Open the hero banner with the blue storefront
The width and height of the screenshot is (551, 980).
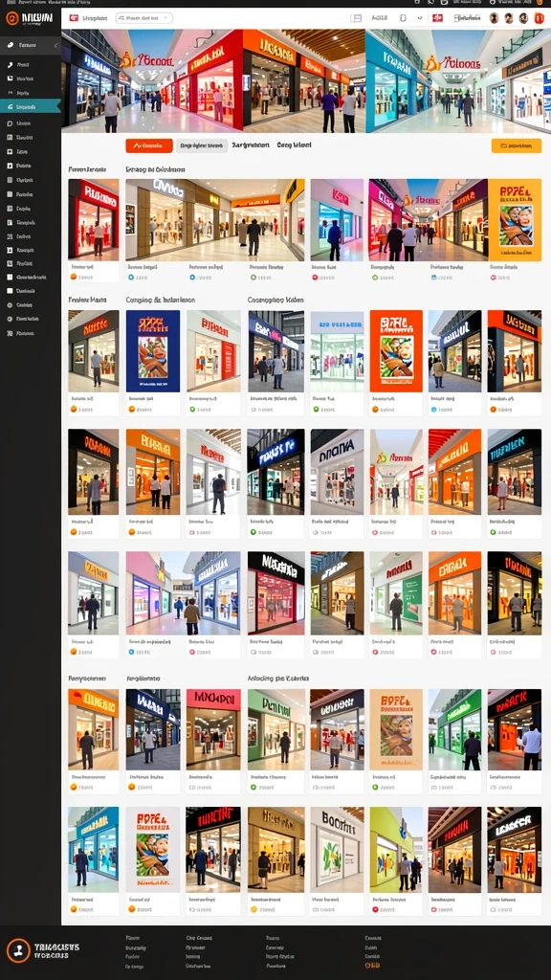point(458,80)
